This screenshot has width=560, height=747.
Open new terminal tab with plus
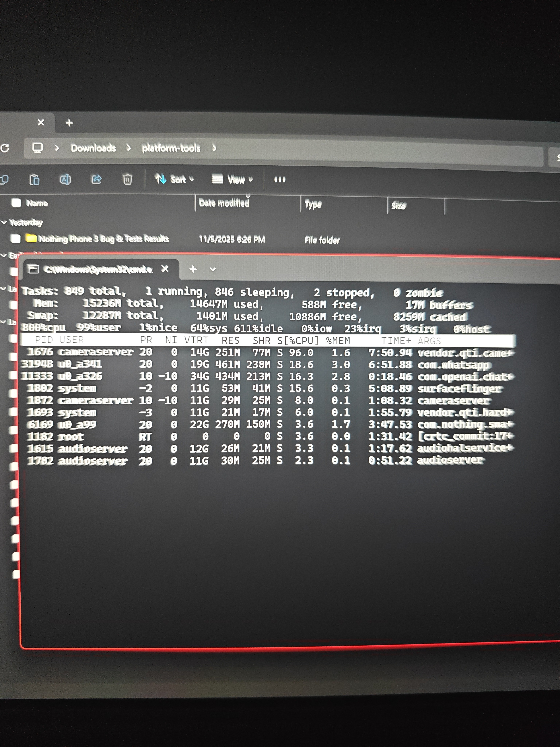pyautogui.click(x=193, y=269)
